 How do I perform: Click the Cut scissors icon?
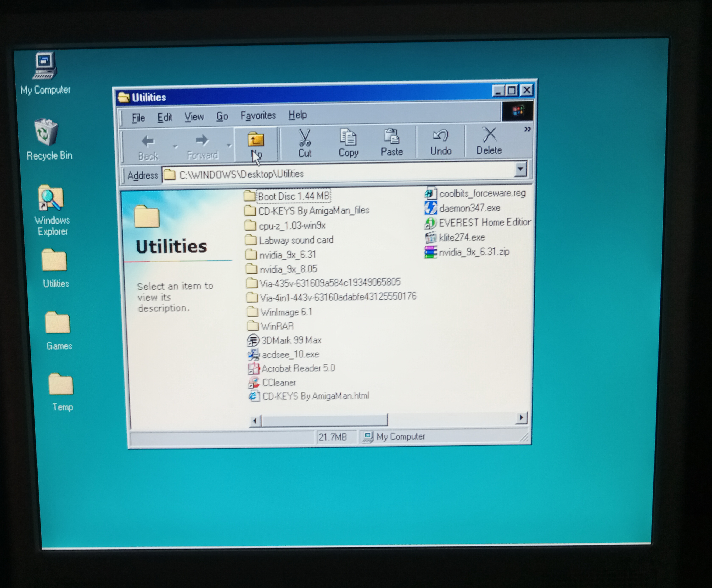point(304,138)
